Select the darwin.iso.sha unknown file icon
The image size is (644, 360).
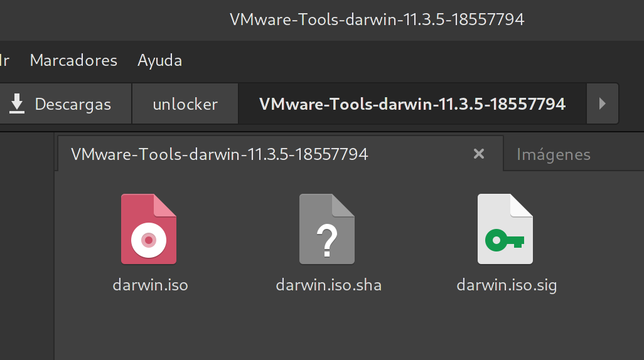point(327,229)
